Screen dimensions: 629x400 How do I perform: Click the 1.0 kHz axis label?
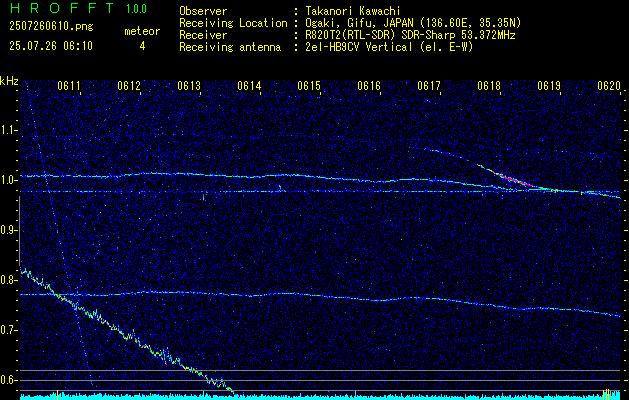click(x=7, y=180)
